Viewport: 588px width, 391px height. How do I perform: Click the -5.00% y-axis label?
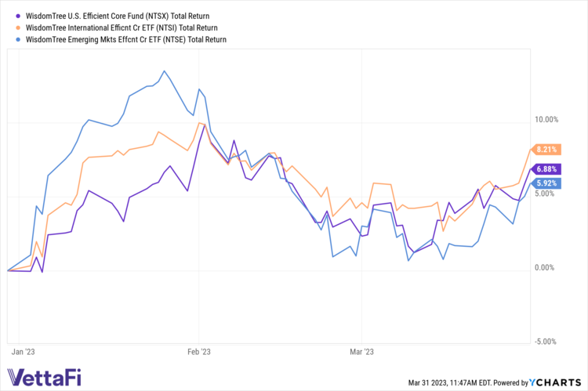pyautogui.click(x=546, y=342)
